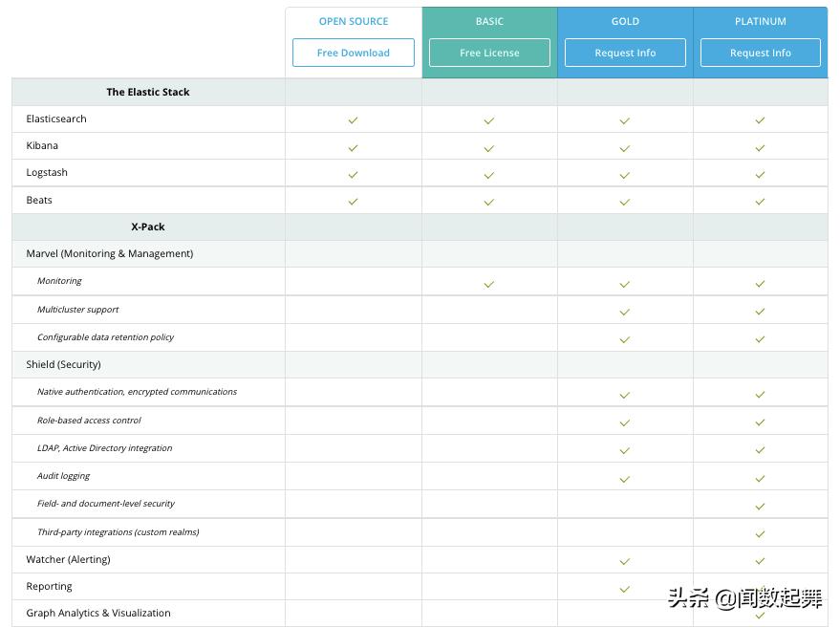
Task: Click the data retention policy checkmark under Gold
Action: click(x=625, y=339)
